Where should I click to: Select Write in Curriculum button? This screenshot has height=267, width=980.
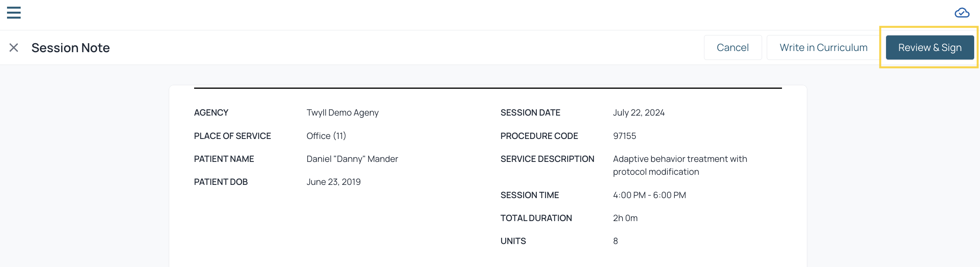823,47
